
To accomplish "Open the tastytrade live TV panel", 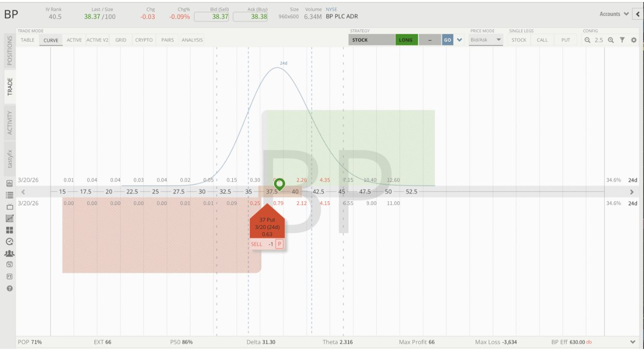I will tap(9, 206).
